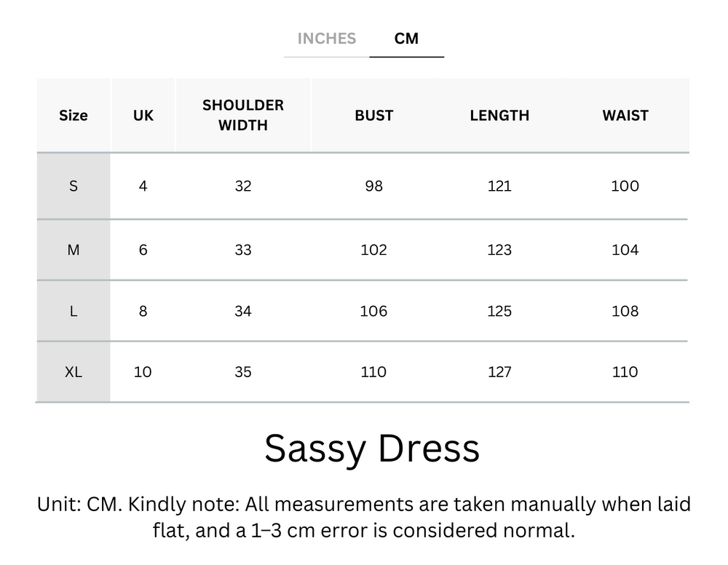The height and width of the screenshot is (565, 728).
Task: Switch to the INCHES tab
Action: (x=326, y=39)
